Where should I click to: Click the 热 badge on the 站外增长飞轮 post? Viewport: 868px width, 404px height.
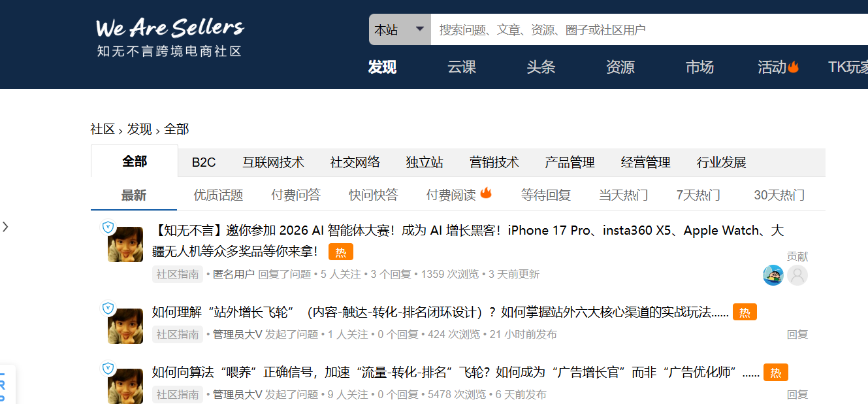[746, 312]
